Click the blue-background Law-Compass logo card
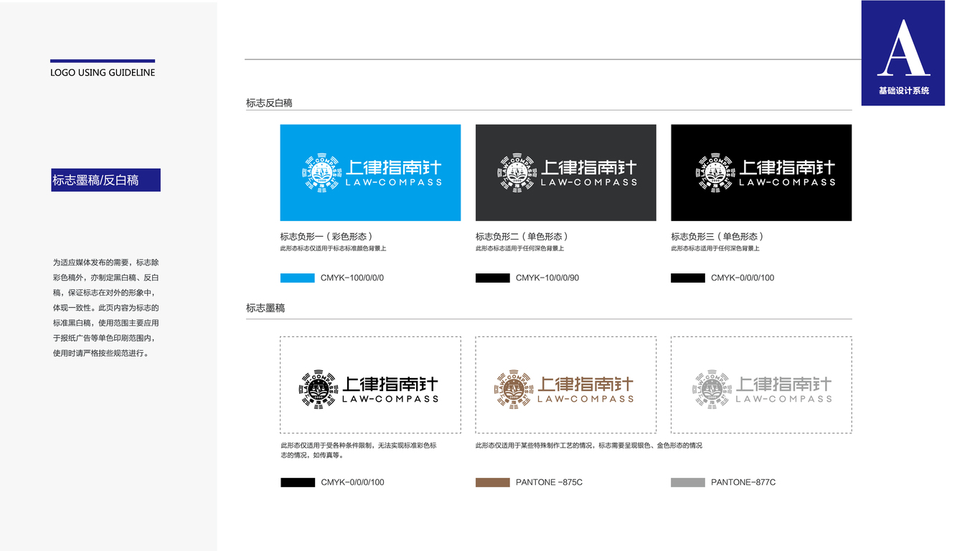Image resolution: width=980 pixels, height=551 pixels. (x=370, y=172)
